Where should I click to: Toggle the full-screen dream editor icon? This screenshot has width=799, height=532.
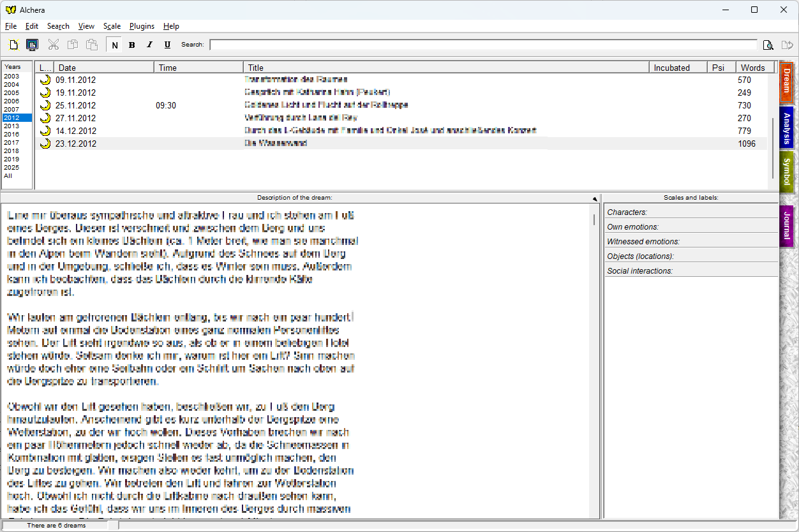[32, 45]
